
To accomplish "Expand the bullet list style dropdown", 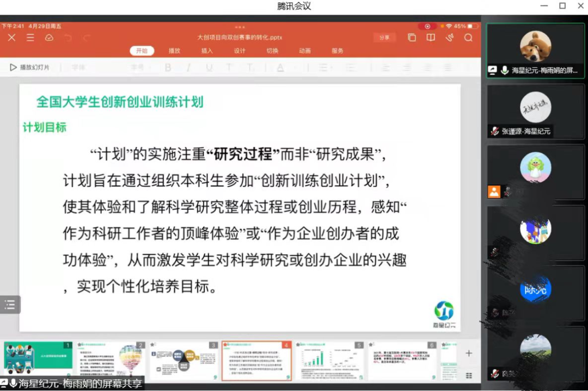I will [325, 67].
